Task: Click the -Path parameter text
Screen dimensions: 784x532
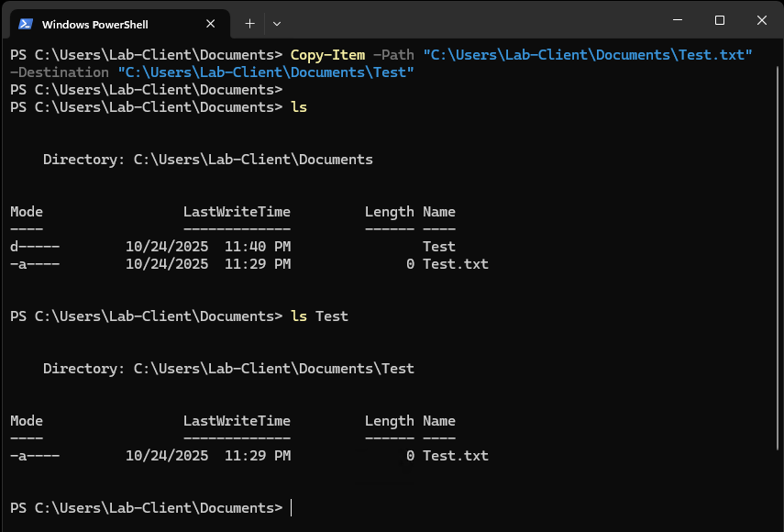Action: pyautogui.click(x=393, y=54)
